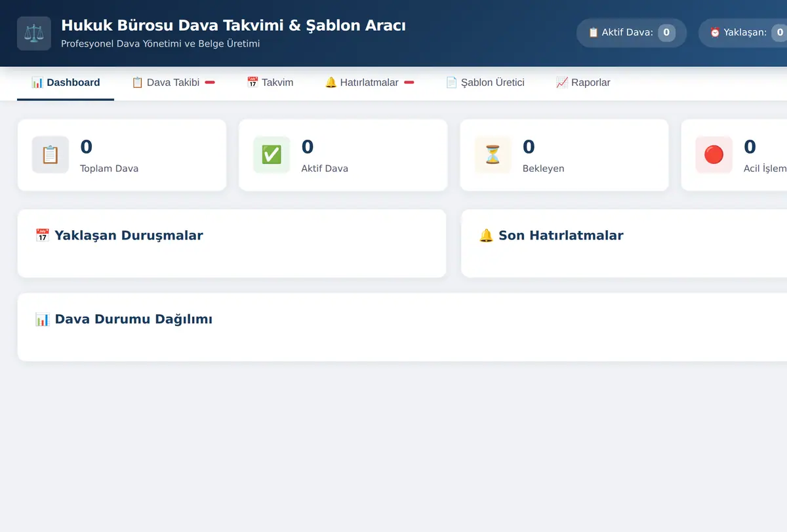
Task: Click the Toplam Dava label
Action: 109,169
